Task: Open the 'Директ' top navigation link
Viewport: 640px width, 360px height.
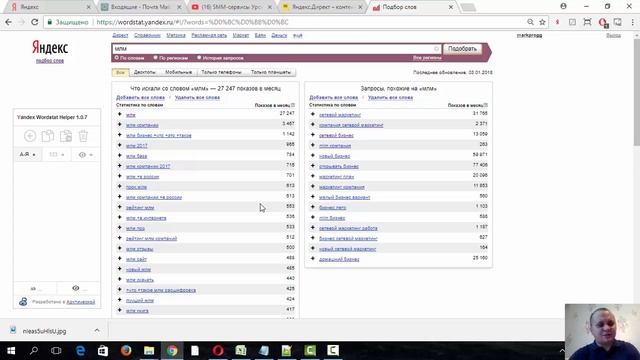Action: pos(120,36)
